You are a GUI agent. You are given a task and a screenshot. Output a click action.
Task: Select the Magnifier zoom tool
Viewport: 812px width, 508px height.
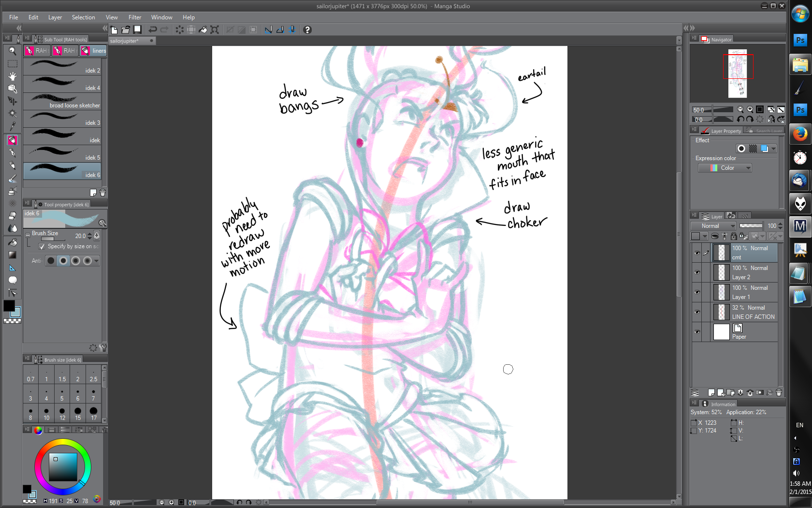pos(13,51)
